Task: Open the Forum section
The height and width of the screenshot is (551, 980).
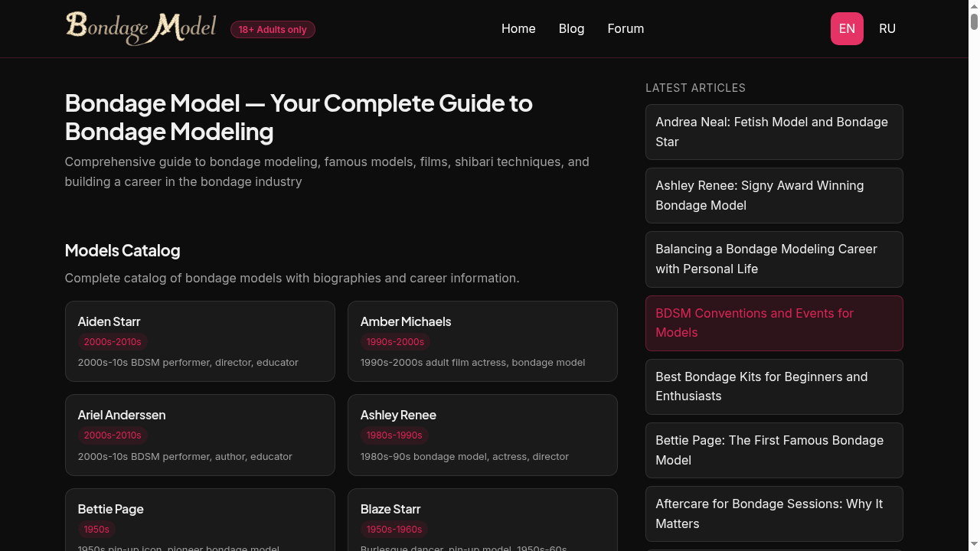Action: pyautogui.click(x=626, y=28)
